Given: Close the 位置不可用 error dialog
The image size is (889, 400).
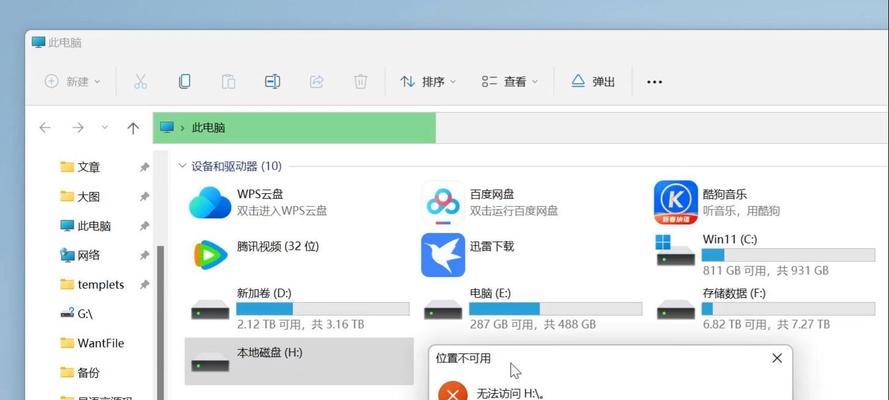Looking at the screenshot, I should point(777,358).
